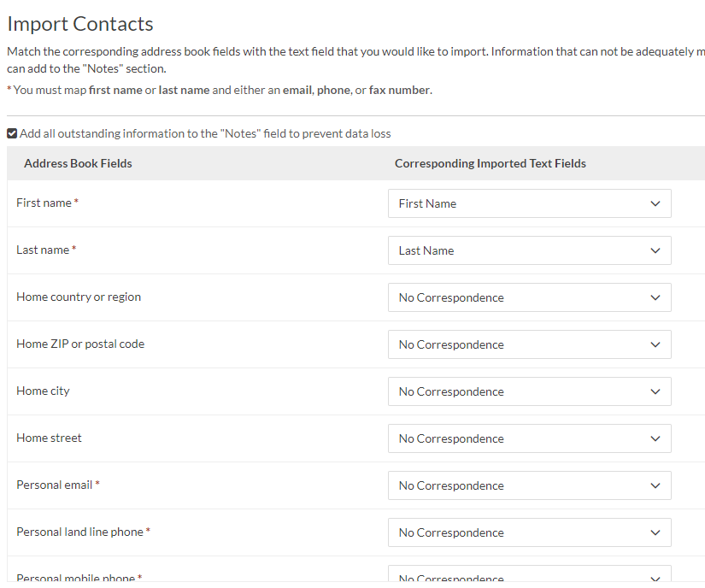Uncheck the add outstanding information to Notes checkbox
705x588 pixels.
point(12,134)
